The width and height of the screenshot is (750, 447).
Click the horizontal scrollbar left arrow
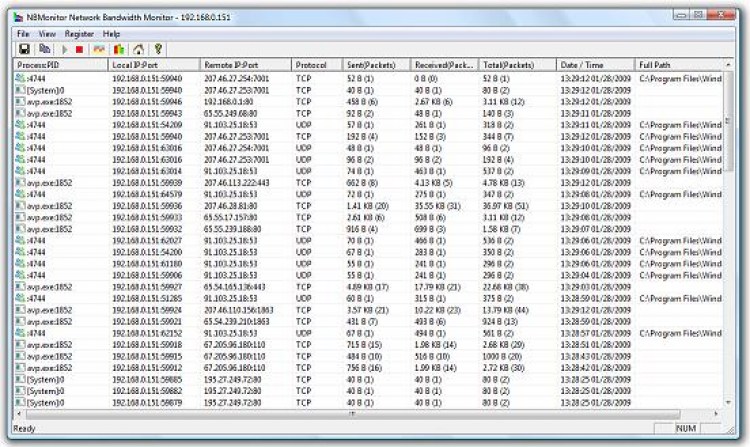click(19, 414)
